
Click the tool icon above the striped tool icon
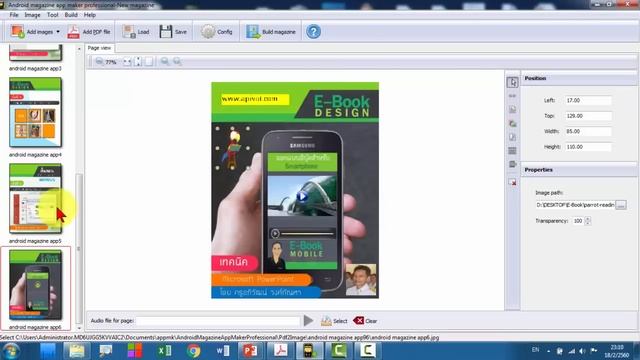[513, 137]
